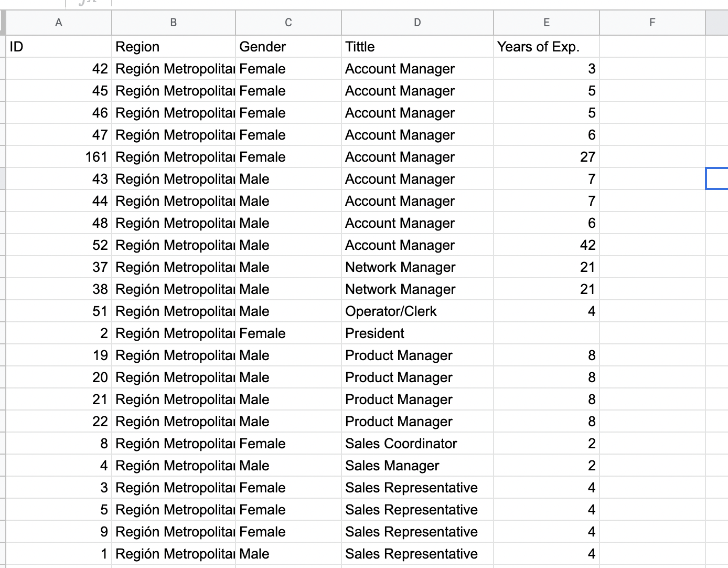This screenshot has height=568, width=728.
Task: Select the 'Region' header cell
Action: 173,47
